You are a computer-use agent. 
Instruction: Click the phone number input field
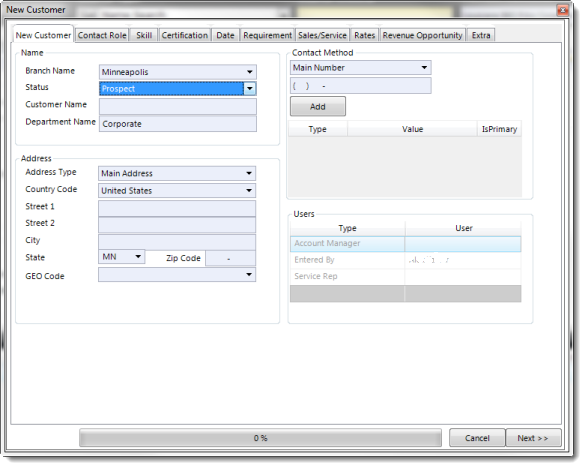(361, 86)
